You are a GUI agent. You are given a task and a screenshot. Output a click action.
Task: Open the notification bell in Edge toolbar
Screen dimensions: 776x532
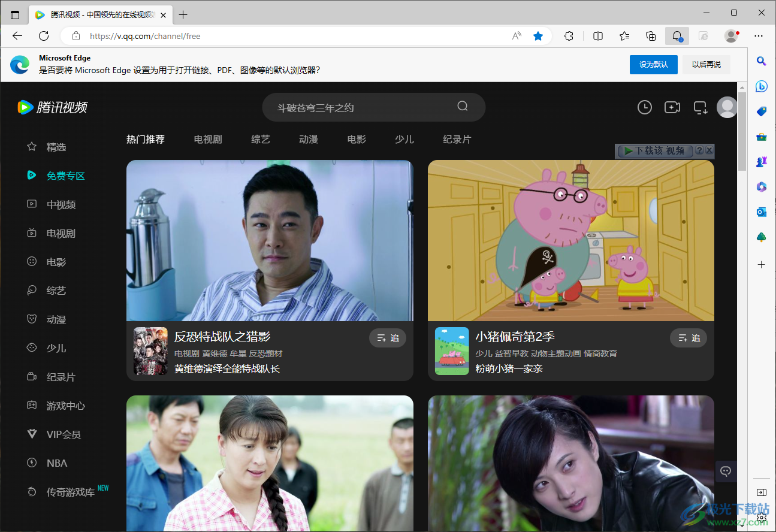[677, 36]
